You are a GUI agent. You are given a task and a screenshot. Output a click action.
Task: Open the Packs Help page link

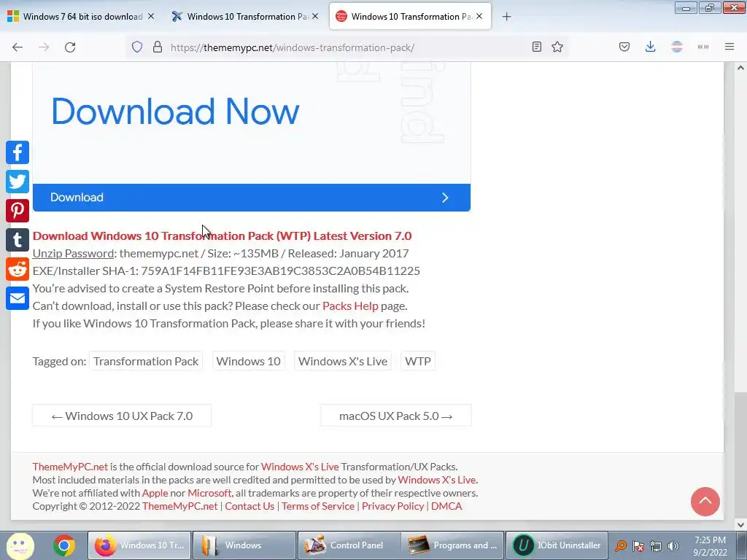point(350,306)
